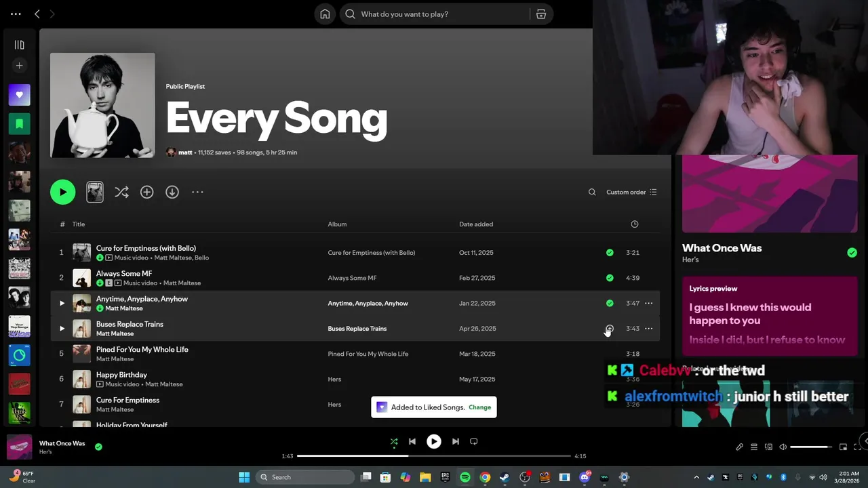The image size is (868, 488).
Task: Sort by the Title column header
Action: click(x=79, y=224)
